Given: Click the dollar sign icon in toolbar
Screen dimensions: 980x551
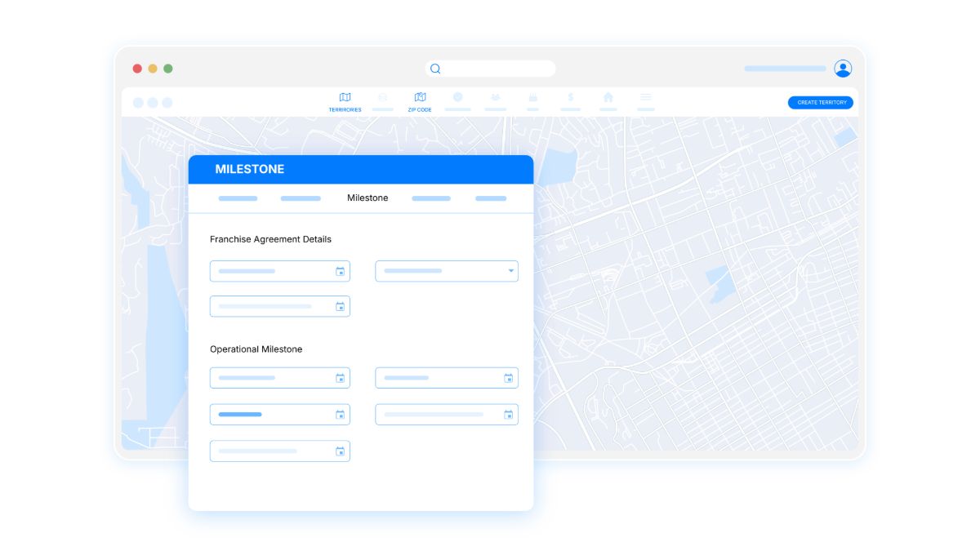Looking at the screenshot, I should pyautogui.click(x=570, y=97).
